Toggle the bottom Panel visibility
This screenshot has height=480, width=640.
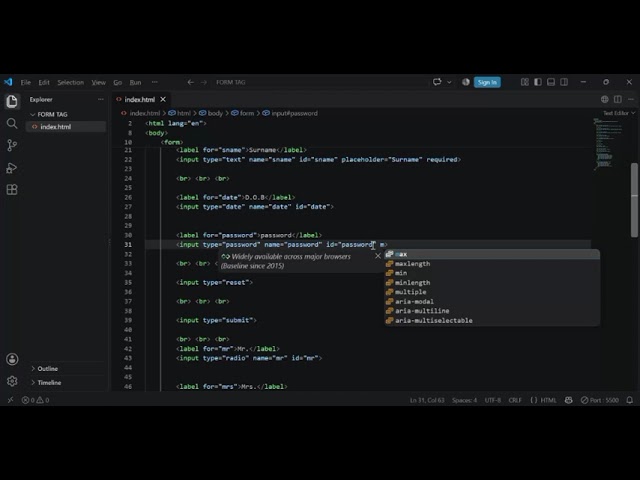(551, 82)
